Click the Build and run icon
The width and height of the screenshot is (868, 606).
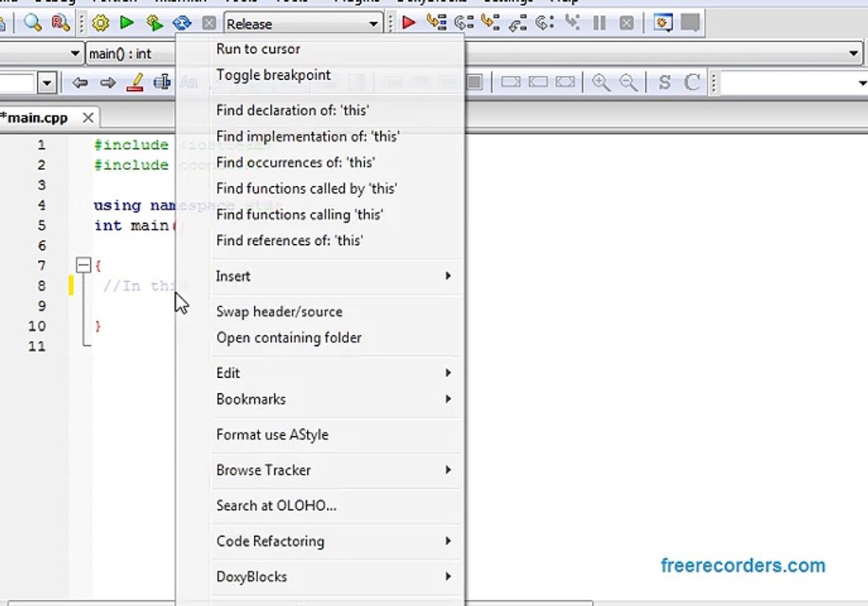tap(154, 24)
